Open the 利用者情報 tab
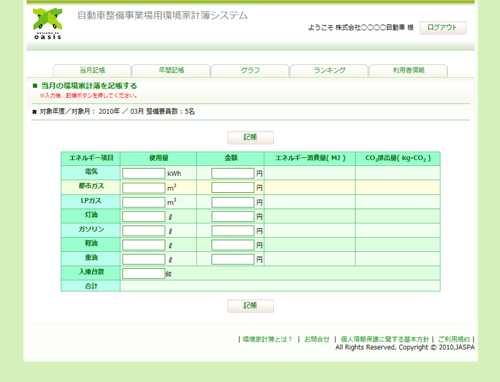500x382 pixels. pyautogui.click(x=408, y=70)
